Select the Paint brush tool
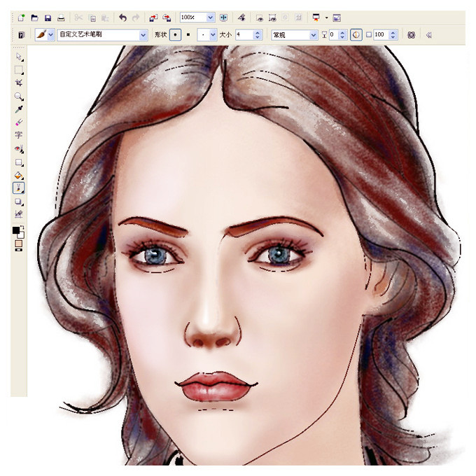The image size is (476, 476). point(19,188)
